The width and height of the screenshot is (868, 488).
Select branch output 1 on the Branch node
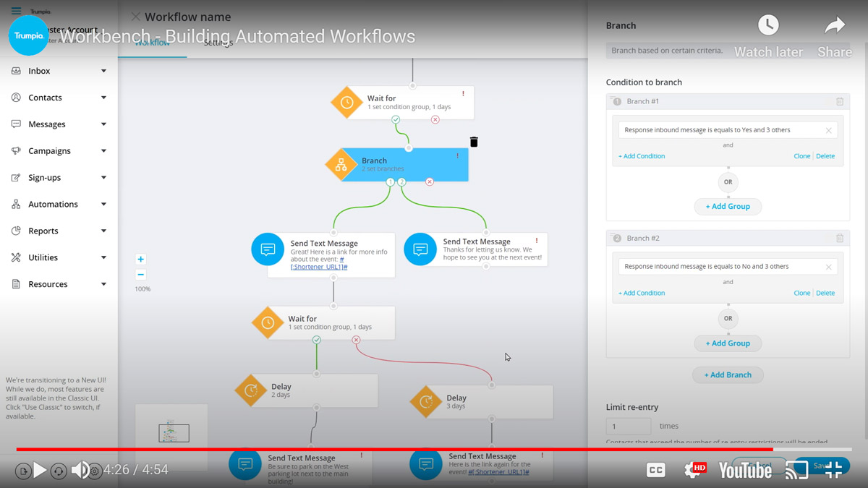pos(391,182)
